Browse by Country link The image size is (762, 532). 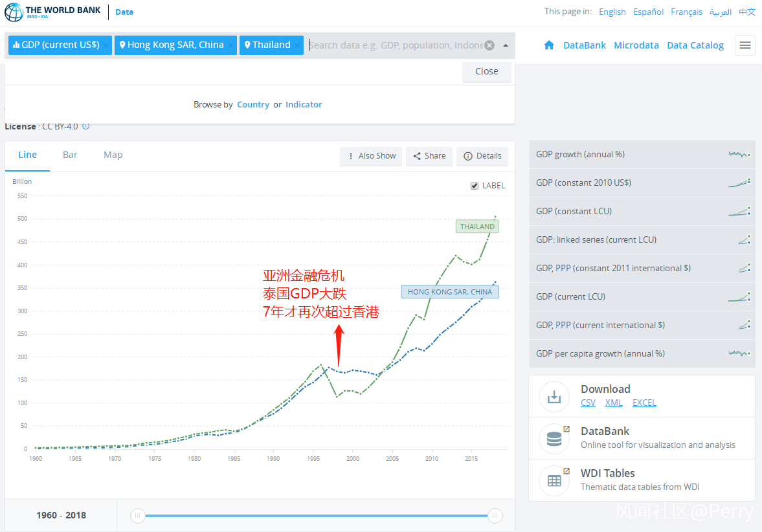252,104
